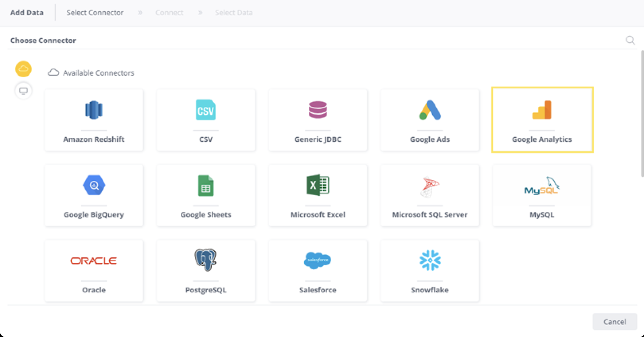Click the Generic JDBC label

318,139
